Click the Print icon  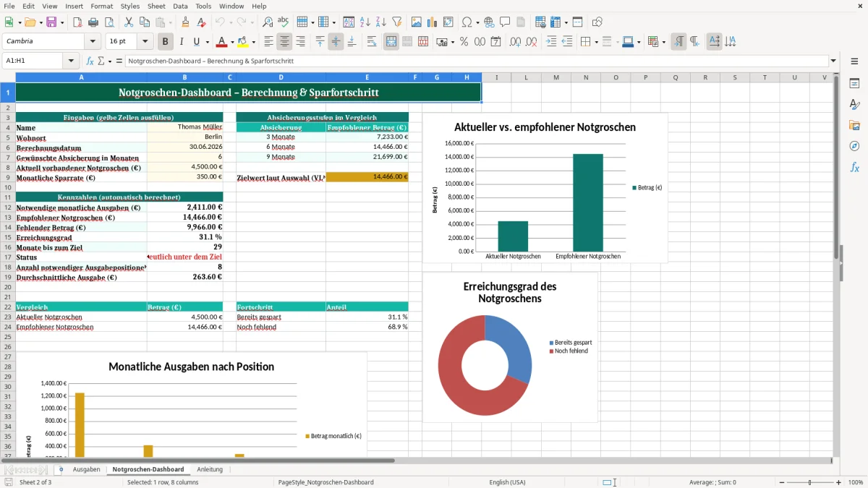[92, 22]
